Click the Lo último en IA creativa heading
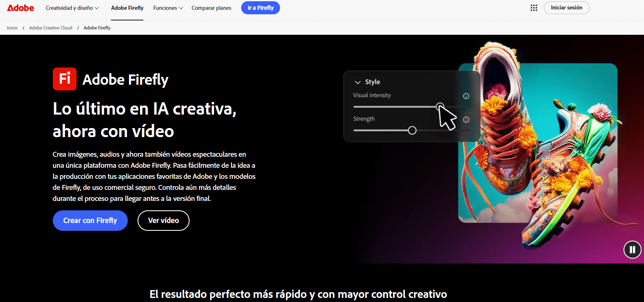This screenshot has width=644, height=302. coord(145,120)
